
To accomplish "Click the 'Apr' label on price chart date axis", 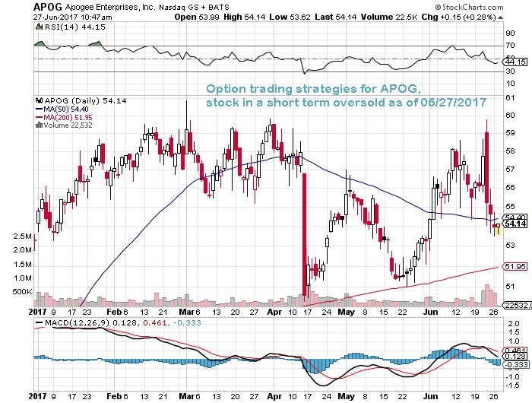I will point(274,312).
